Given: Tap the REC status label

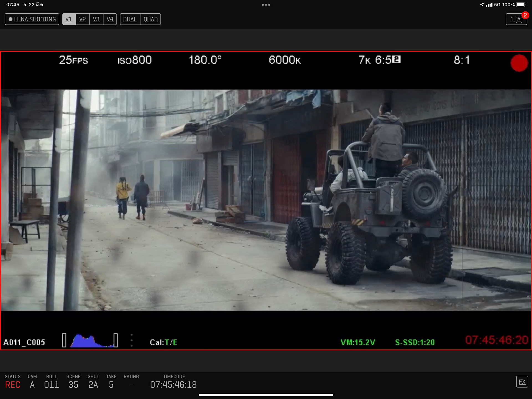Looking at the screenshot, I should [13, 385].
